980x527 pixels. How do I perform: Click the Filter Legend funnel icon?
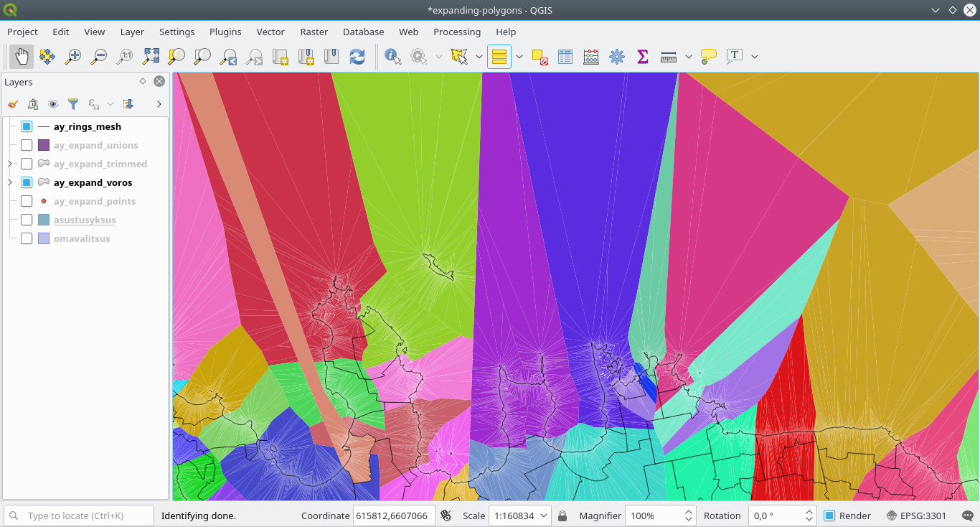click(72, 104)
